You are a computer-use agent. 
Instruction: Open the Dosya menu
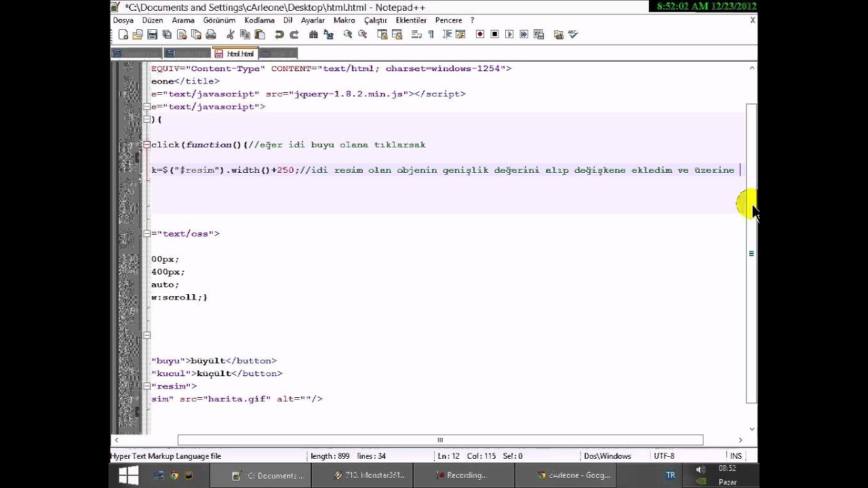(123, 20)
